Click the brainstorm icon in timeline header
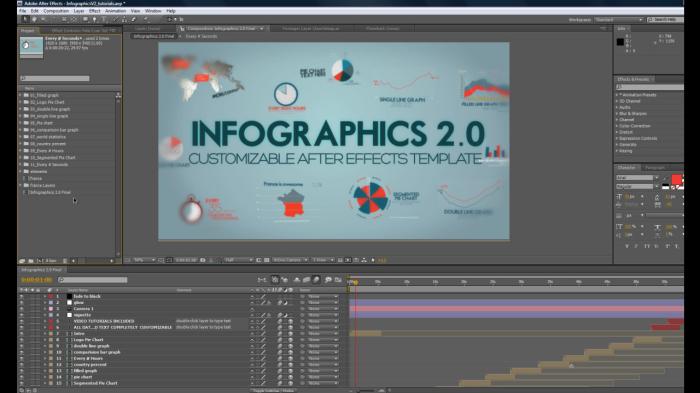This screenshot has width=700, height=393. tap(328, 280)
